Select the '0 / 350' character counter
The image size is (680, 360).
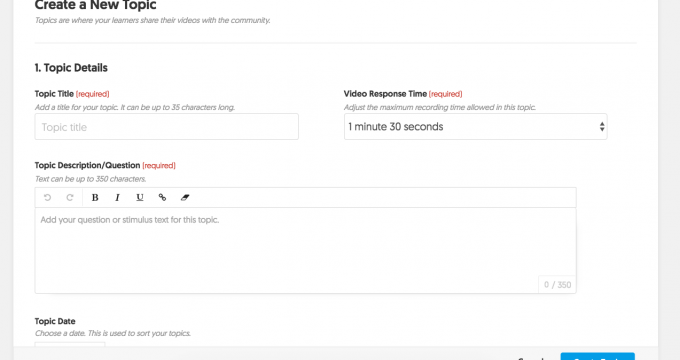[x=557, y=285]
